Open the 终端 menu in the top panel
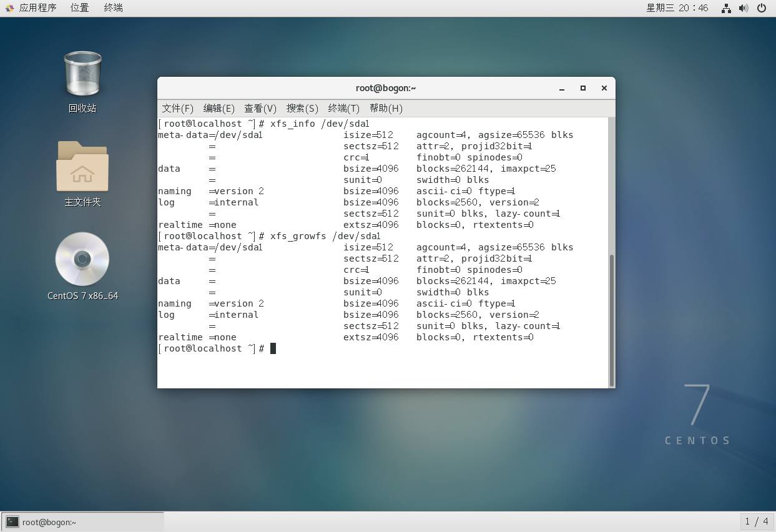The width and height of the screenshot is (776, 532). tap(112, 7)
